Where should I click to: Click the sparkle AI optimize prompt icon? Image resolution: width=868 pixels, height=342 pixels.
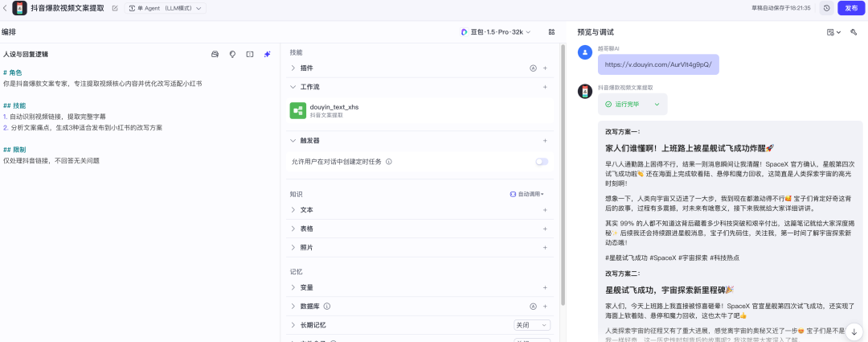(x=268, y=55)
